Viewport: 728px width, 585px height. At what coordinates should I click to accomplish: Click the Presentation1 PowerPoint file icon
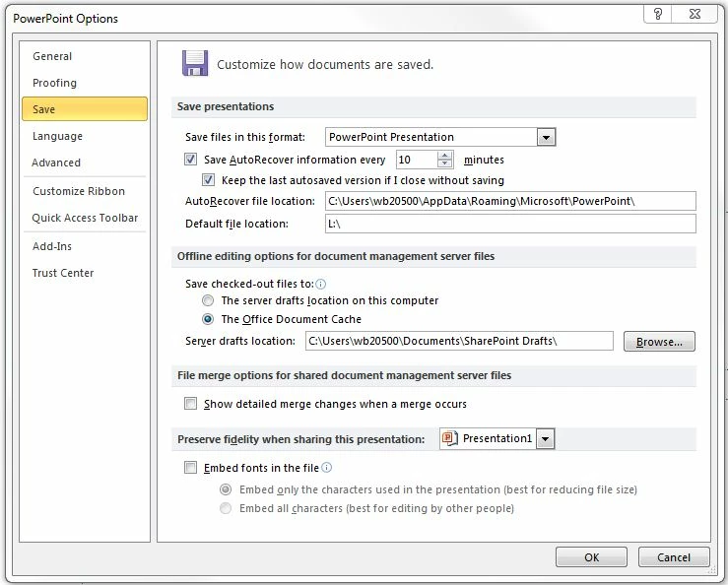pos(449,438)
